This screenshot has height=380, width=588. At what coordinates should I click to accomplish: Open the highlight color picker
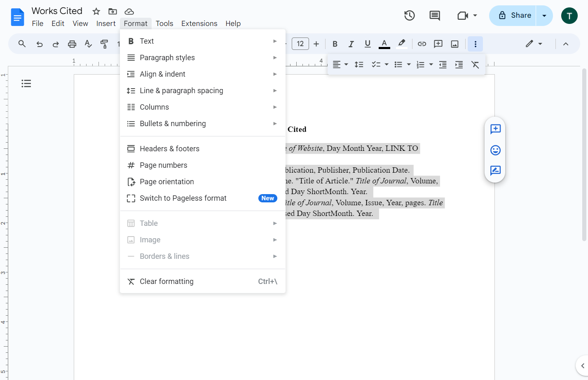pyautogui.click(x=401, y=44)
